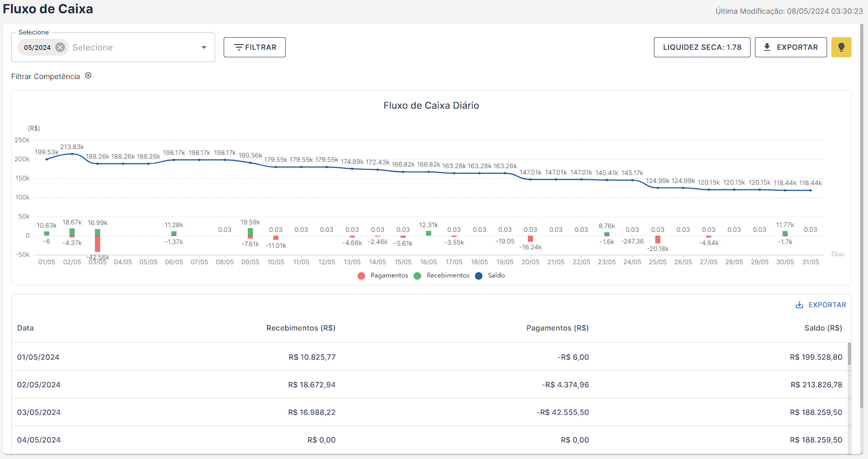Click the plus icon beside Filtrar Competência
The image size is (868, 459).
click(x=88, y=76)
